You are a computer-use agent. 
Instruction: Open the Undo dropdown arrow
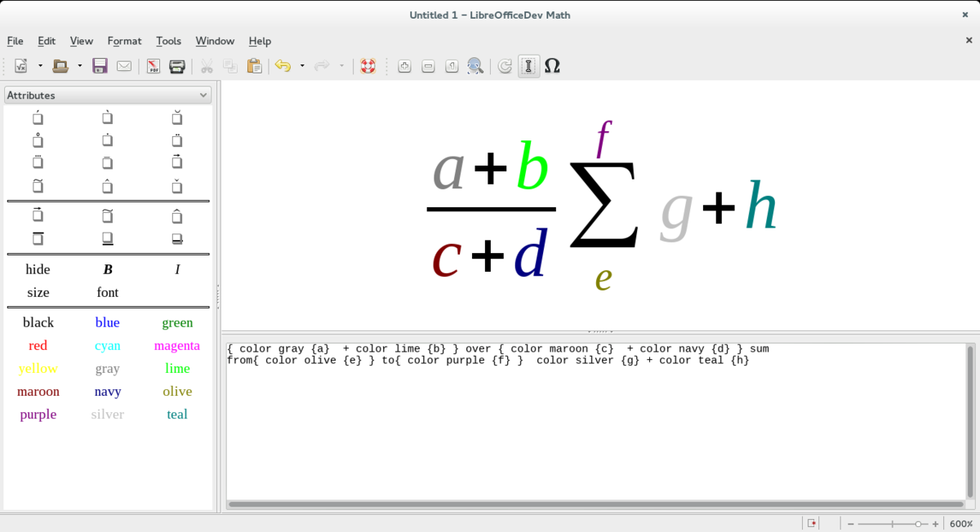[x=301, y=66]
